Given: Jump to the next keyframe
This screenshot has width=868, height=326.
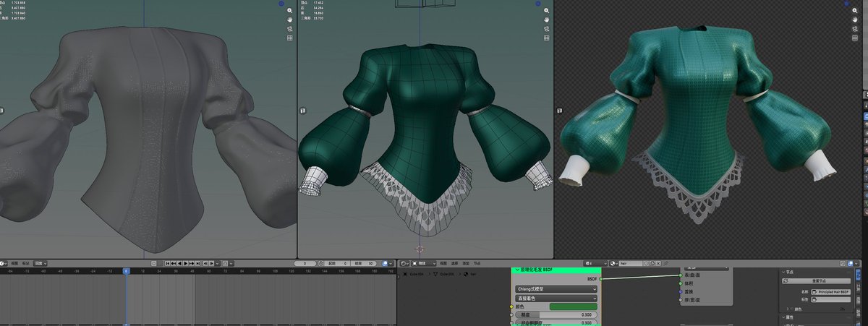Looking at the screenshot, I should [x=192, y=263].
